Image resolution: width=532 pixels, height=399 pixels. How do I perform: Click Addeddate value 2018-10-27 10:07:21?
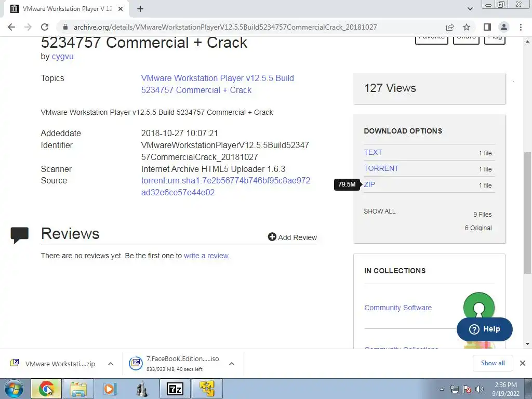coord(179,133)
